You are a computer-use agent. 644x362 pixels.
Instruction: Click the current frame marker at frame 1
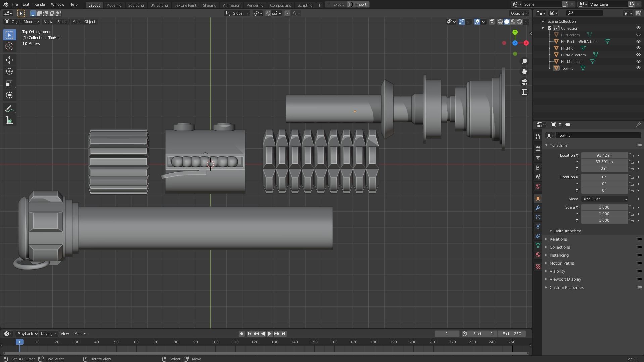point(19,342)
